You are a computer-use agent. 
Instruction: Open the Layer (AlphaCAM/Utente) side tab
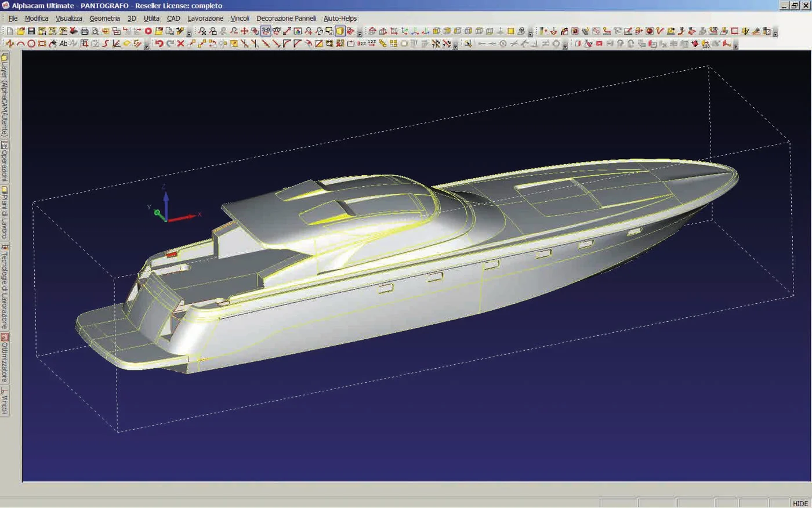(x=5, y=95)
